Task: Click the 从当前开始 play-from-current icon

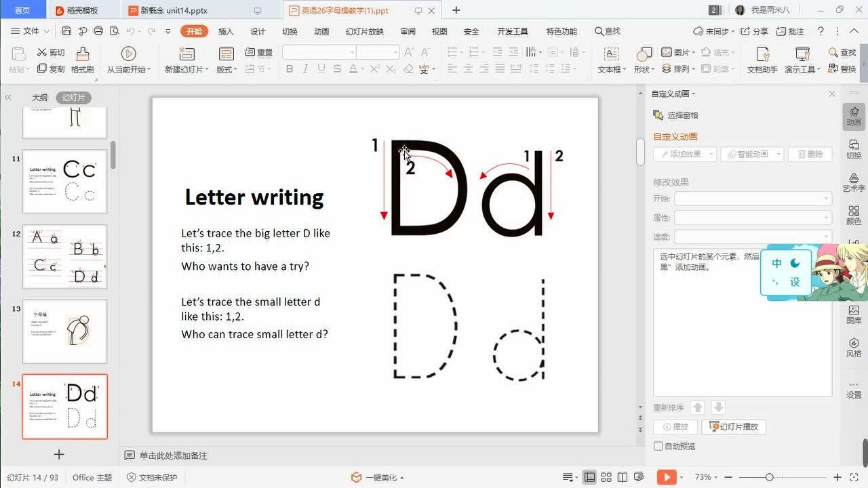Action: pos(128,54)
